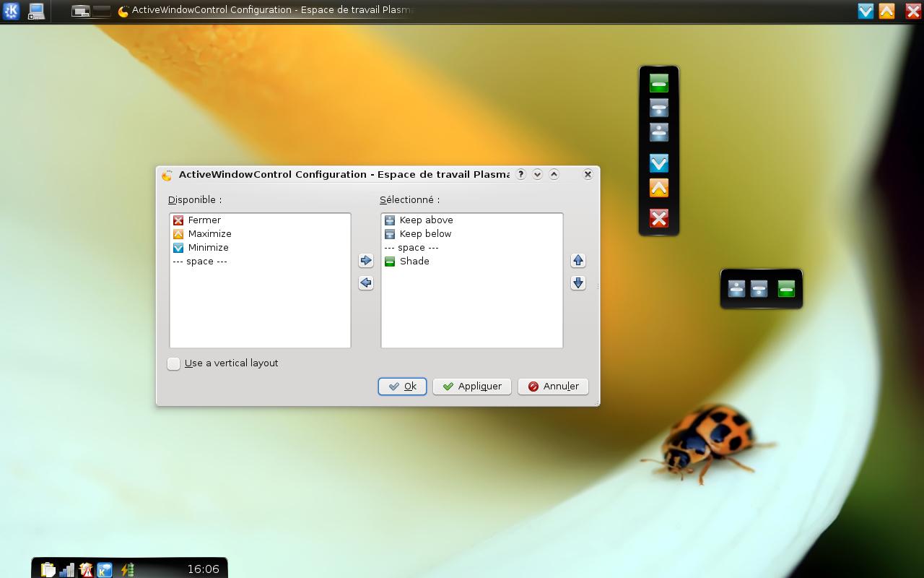Select Keep below in the Sélectionné list
This screenshot has height=578, width=924.
(471, 233)
